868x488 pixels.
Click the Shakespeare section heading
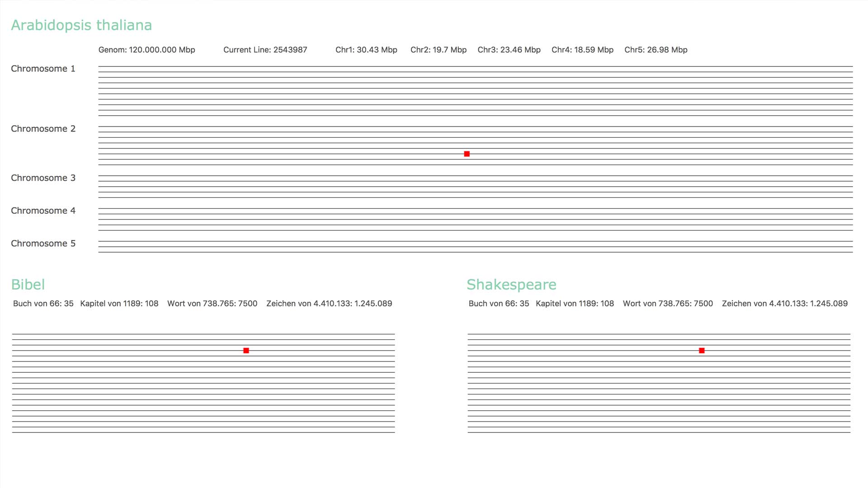511,285
